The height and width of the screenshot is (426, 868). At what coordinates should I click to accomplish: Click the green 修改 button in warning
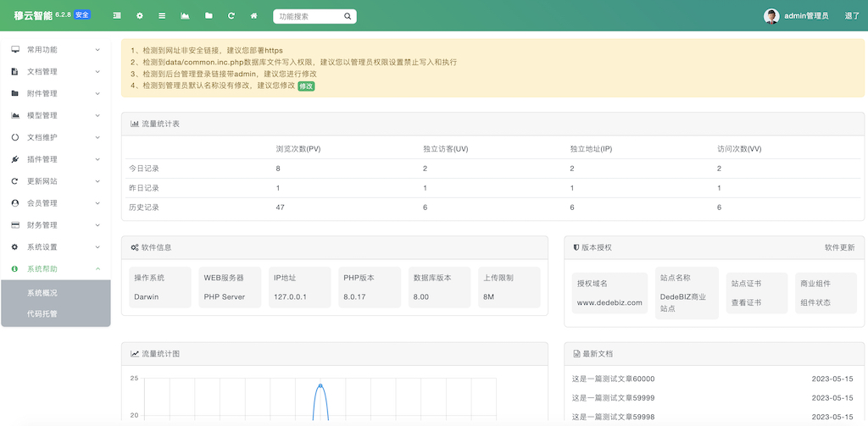point(306,86)
